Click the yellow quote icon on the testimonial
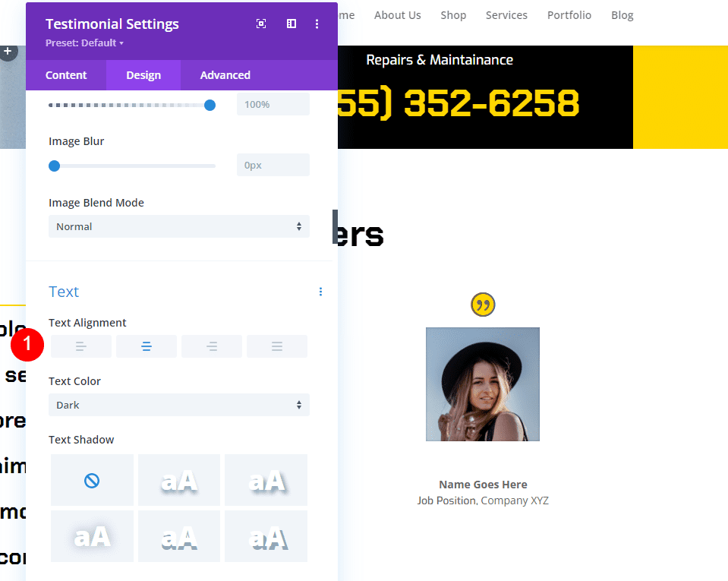This screenshot has height=581, width=728. coord(483,305)
